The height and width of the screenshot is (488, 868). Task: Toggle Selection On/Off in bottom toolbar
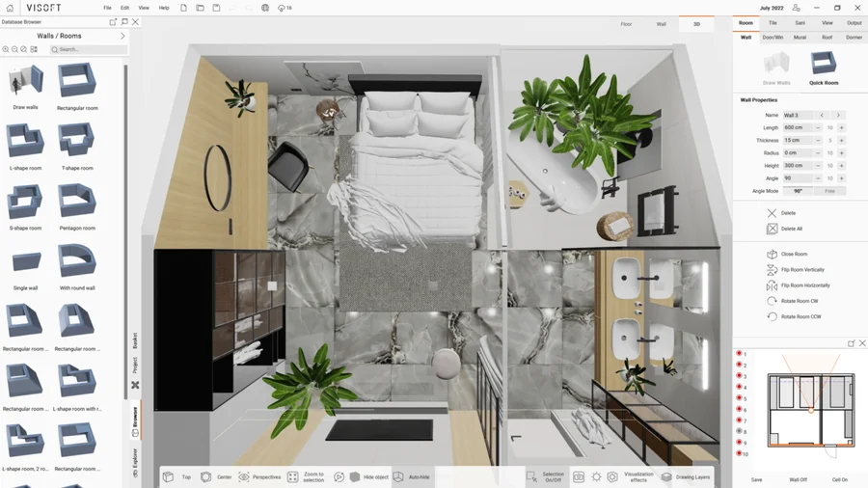click(531, 477)
